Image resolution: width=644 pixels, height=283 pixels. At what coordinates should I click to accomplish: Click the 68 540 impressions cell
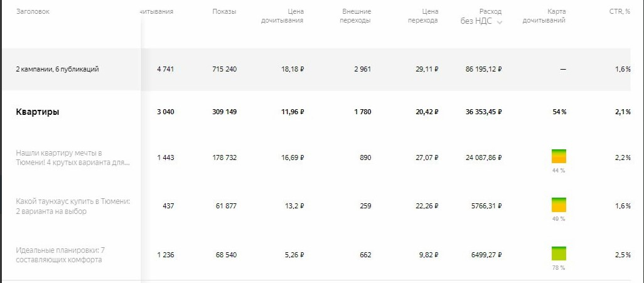tap(224, 255)
